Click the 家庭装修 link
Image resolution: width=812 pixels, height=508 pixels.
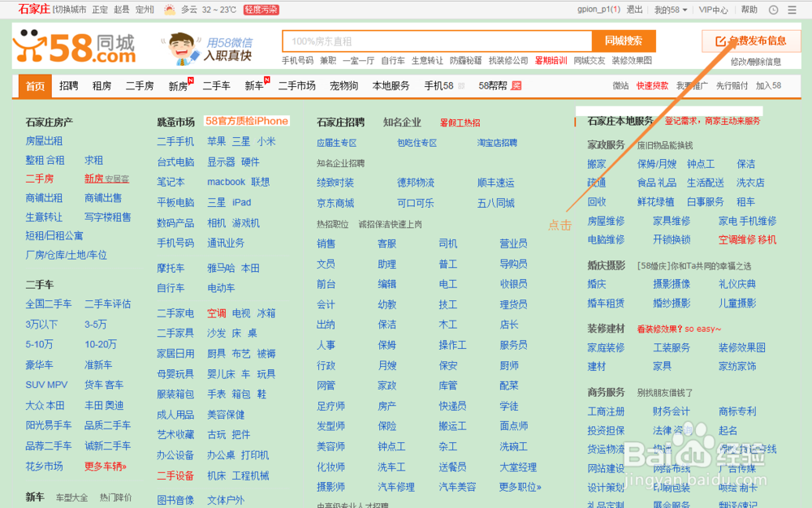pos(606,348)
